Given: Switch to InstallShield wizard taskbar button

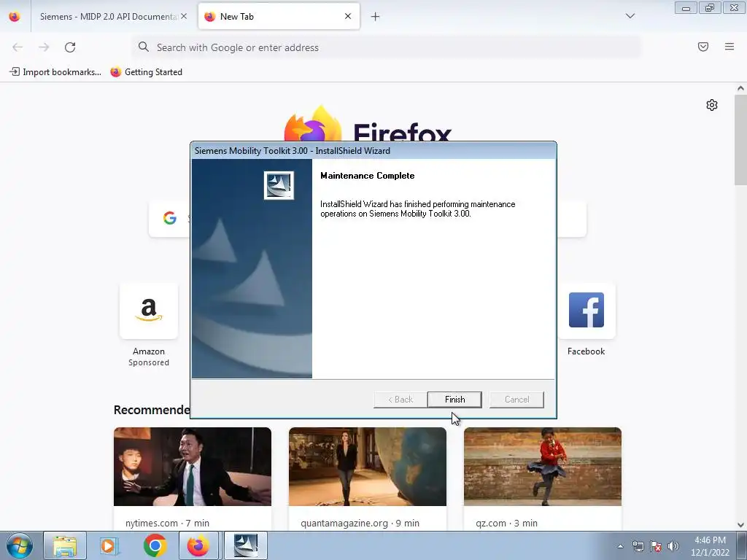Looking at the screenshot, I should 245,545.
